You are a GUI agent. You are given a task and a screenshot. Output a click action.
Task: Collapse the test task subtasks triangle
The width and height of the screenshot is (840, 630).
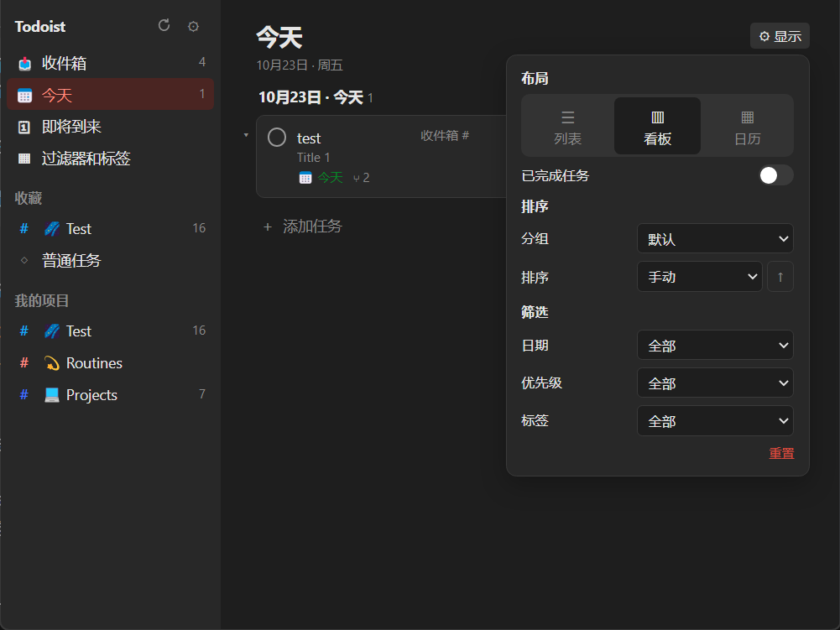click(246, 135)
